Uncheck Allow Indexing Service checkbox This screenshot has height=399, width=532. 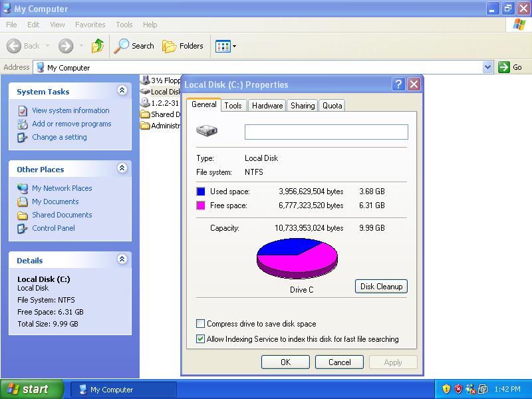click(201, 338)
